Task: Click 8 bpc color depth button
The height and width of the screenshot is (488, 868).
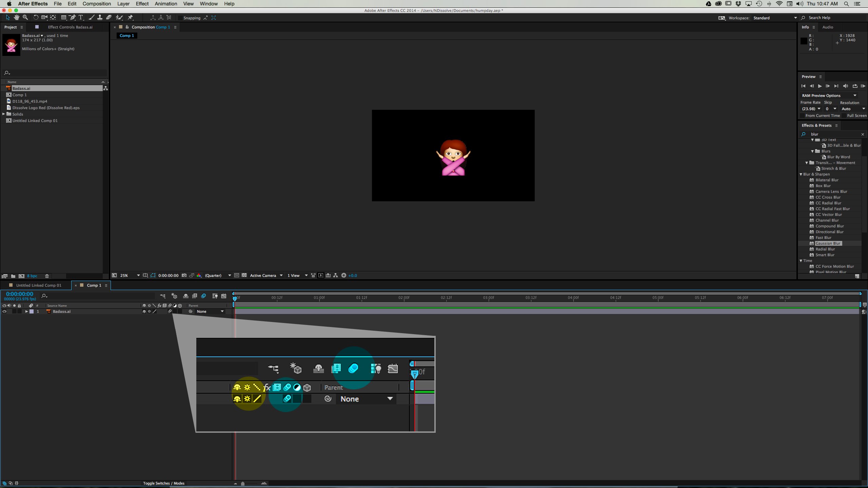Action: click(x=32, y=276)
